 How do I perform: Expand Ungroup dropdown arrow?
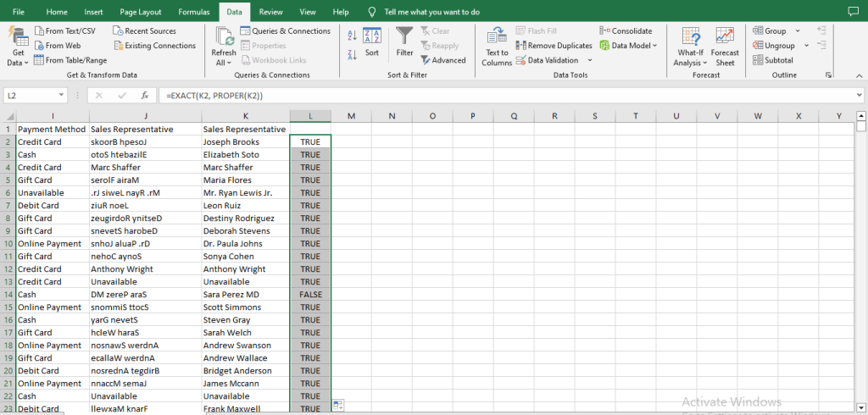[806, 46]
